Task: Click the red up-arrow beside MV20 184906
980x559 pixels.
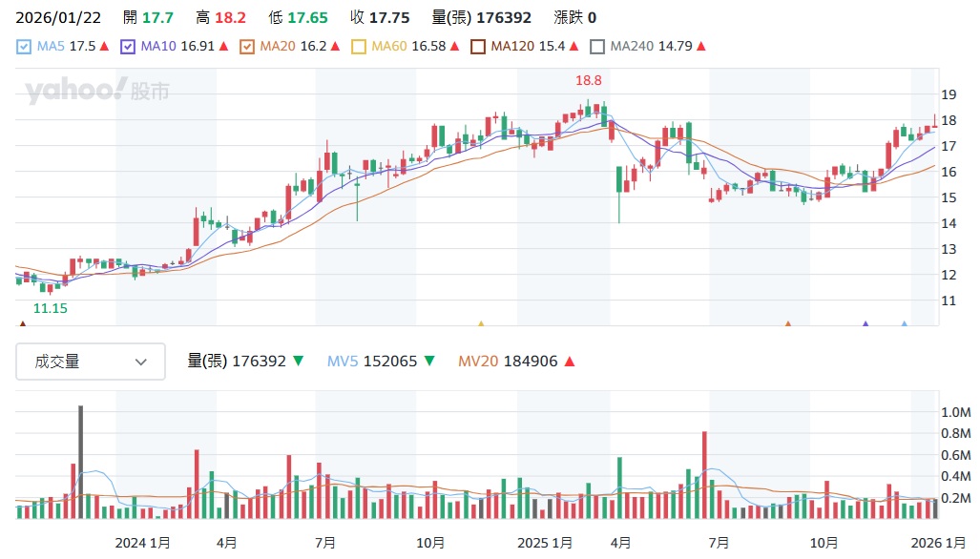Action: click(x=569, y=361)
